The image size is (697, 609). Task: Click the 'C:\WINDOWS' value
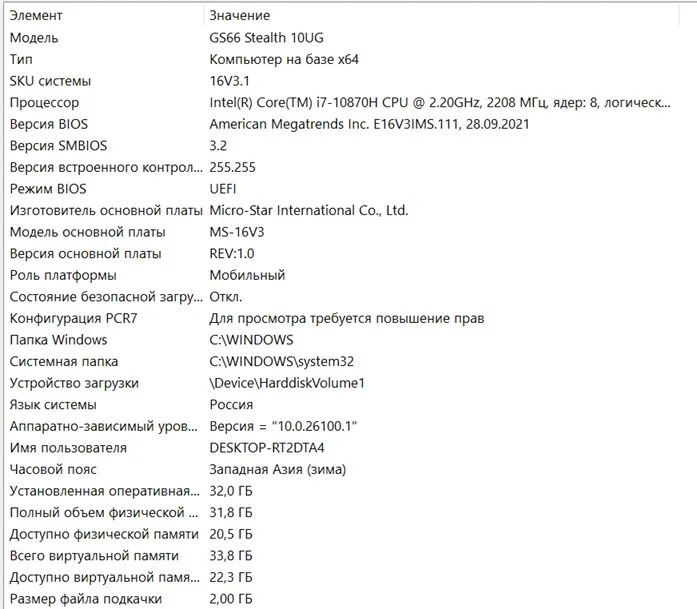coord(251,340)
